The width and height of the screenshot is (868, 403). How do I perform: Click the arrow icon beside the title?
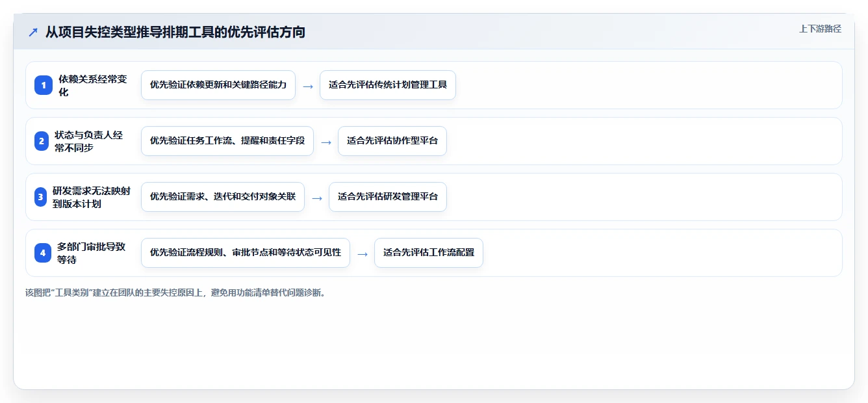pos(33,32)
